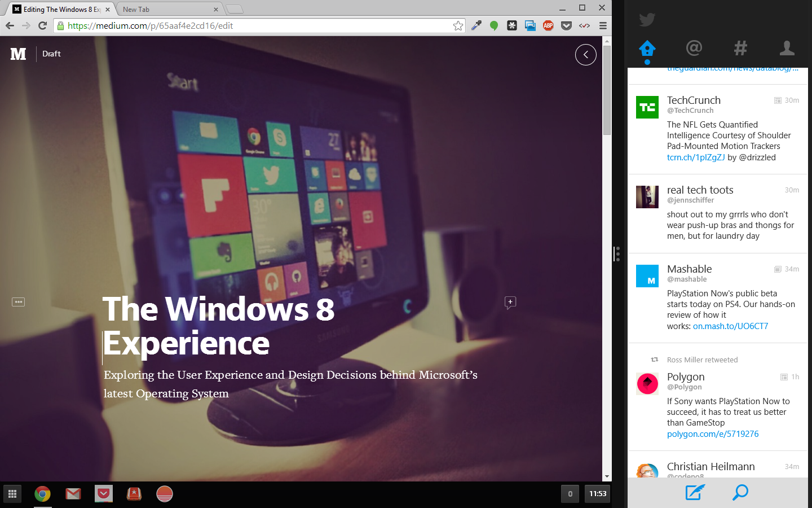Click the media icon on TechCrunch tweet
Screen dimensions: 812x508
tap(778, 100)
